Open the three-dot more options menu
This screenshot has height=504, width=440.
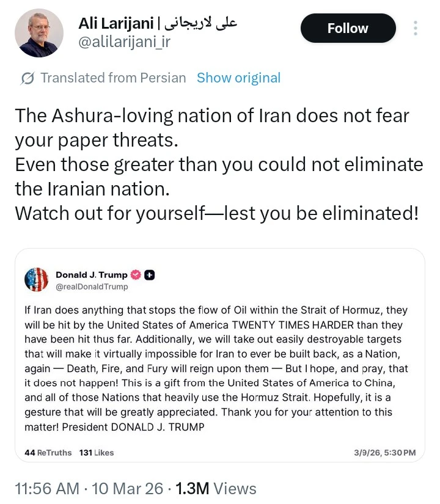coord(416,29)
